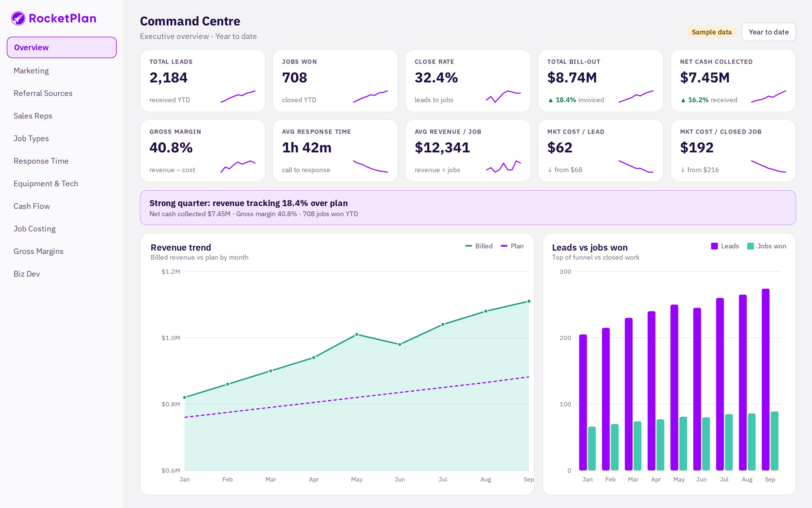Click the Sep purple Leads bar
Image resolution: width=812 pixels, height=508 pixels.
[x=765, y=379]
